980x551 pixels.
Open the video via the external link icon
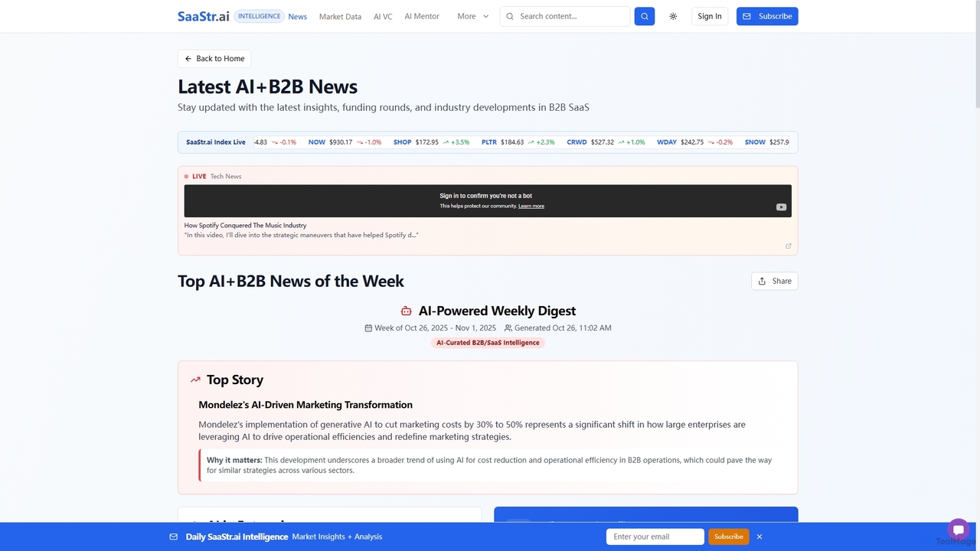[x=789, y=246]
